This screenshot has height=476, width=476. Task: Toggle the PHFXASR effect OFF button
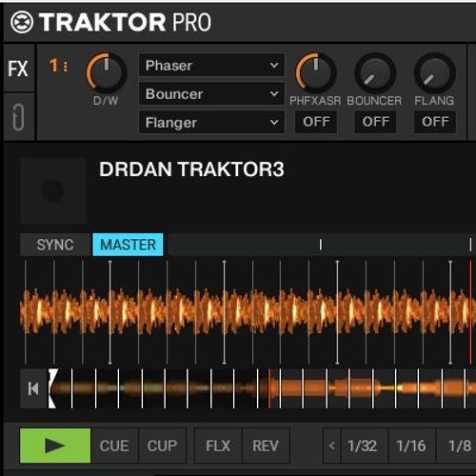316,122
